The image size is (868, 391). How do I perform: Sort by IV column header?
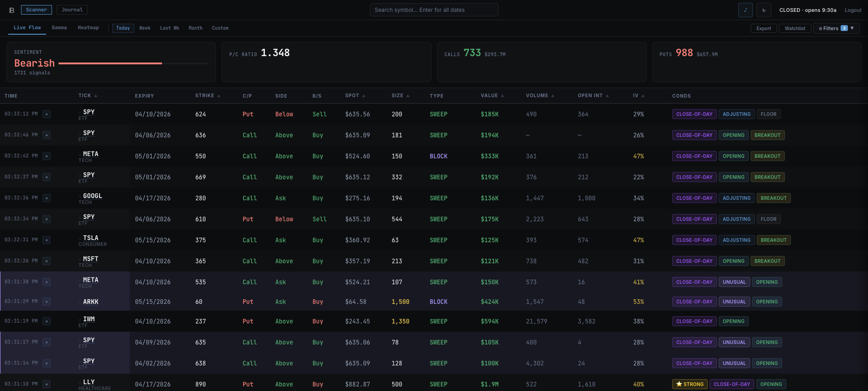click(x=639, y=96)
